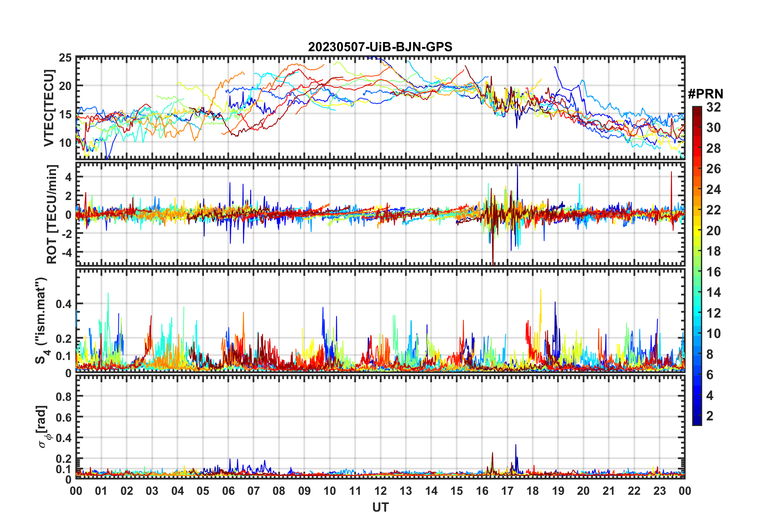Click the ROT axis tick label 4
This screenshot has height=532, width=761.
click(68, 177)
